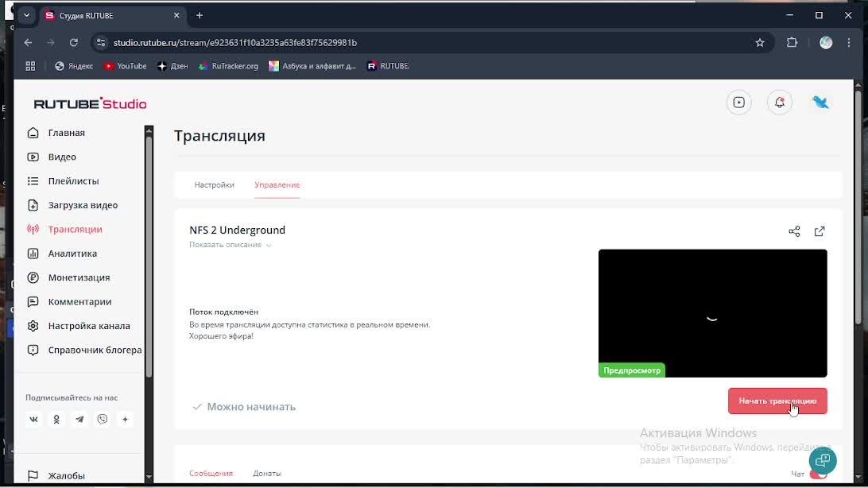The image size is (868, 488).
Task: Switch to the Настройки tab
Action: (x=215, y=185)
